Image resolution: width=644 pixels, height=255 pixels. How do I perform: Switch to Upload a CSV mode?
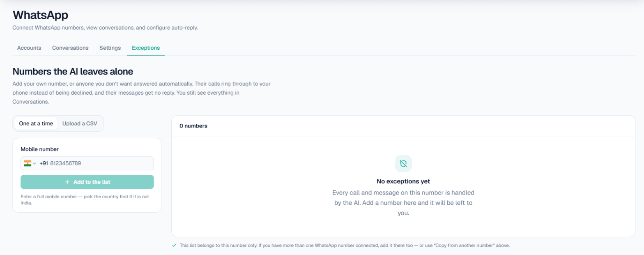tap(80, 123)
